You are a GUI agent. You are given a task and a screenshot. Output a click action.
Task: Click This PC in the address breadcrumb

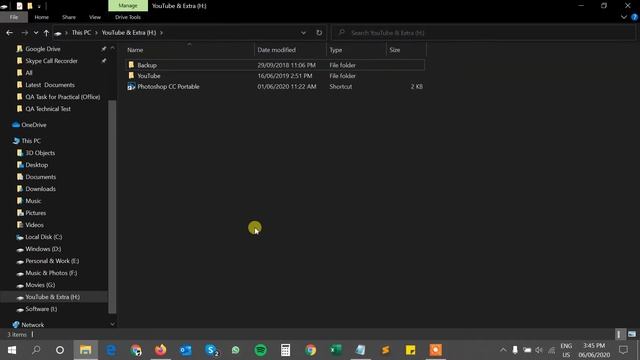click(x=81, y=33)
